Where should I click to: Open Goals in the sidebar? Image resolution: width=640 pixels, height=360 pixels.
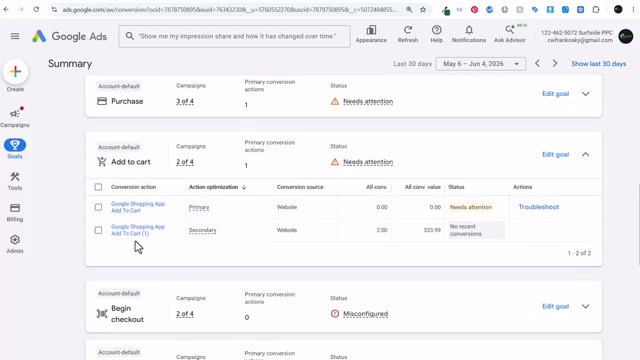tap(15, 149)
